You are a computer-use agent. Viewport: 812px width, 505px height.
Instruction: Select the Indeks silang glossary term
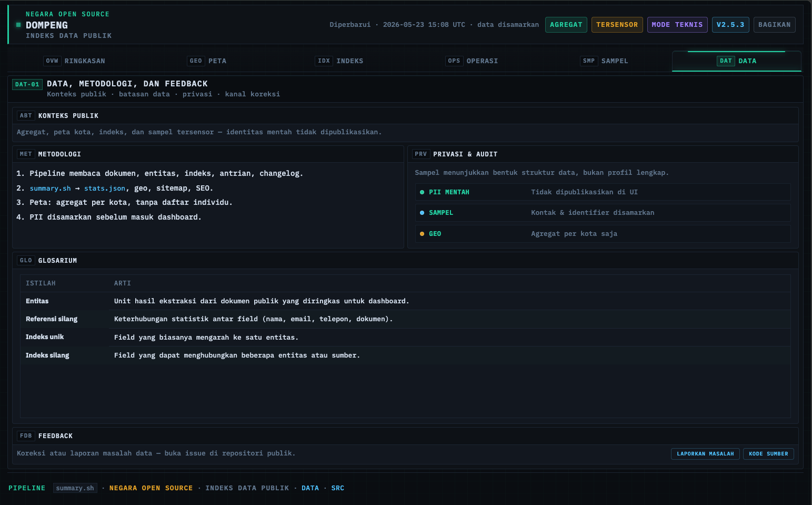(x=47, y=355)
